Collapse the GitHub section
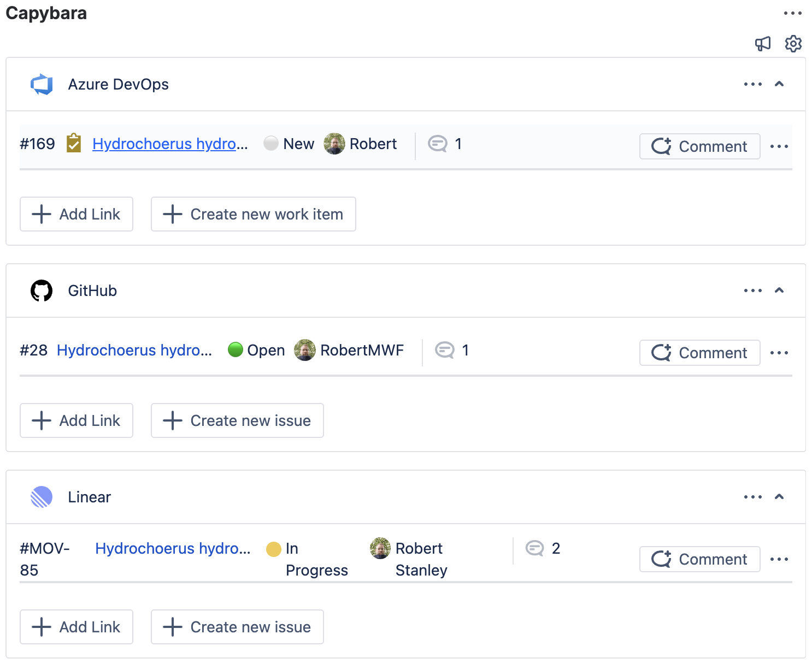The width and height of the screenshot is (812, 664). (779, 290)
